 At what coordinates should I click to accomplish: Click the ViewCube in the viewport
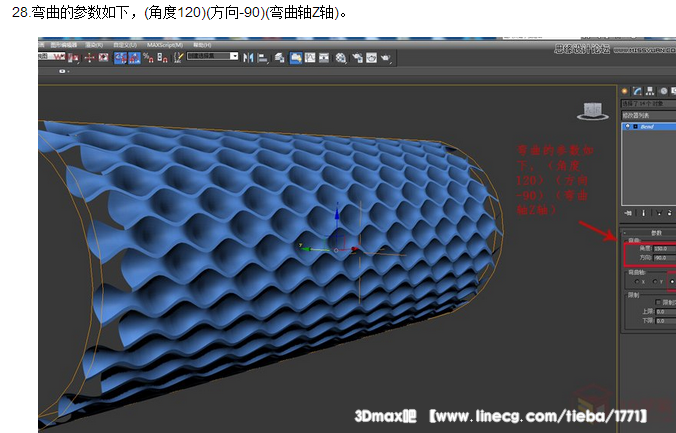tap(592, 111)
